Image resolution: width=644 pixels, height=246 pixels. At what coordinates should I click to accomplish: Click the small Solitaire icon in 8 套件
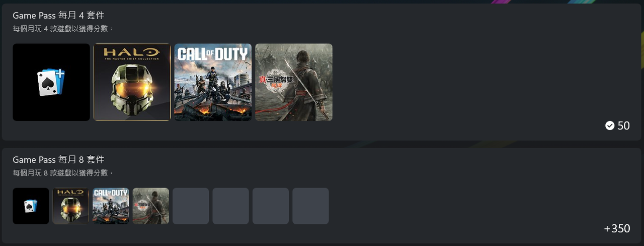(x=31, y=206)
